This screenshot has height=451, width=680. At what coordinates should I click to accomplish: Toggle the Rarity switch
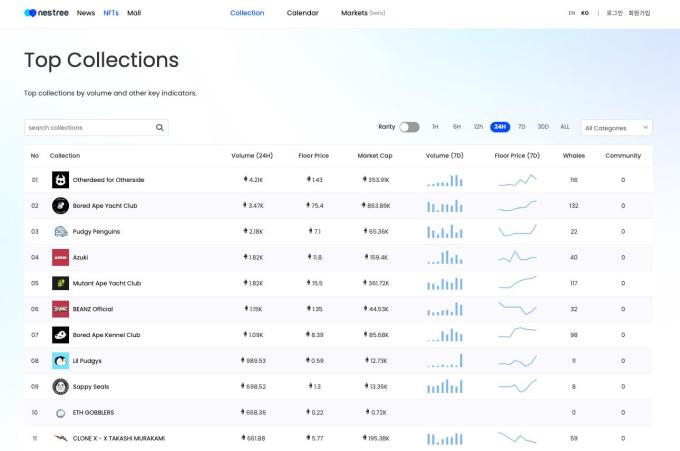(x=409, y=127)
